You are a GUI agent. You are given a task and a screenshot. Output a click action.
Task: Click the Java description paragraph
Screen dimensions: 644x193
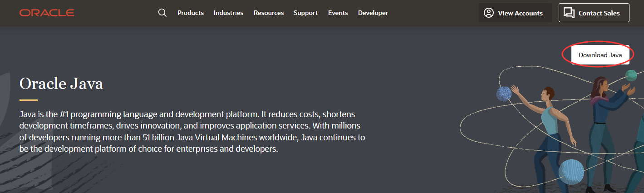pyautogui.click(x=192, y=131)
